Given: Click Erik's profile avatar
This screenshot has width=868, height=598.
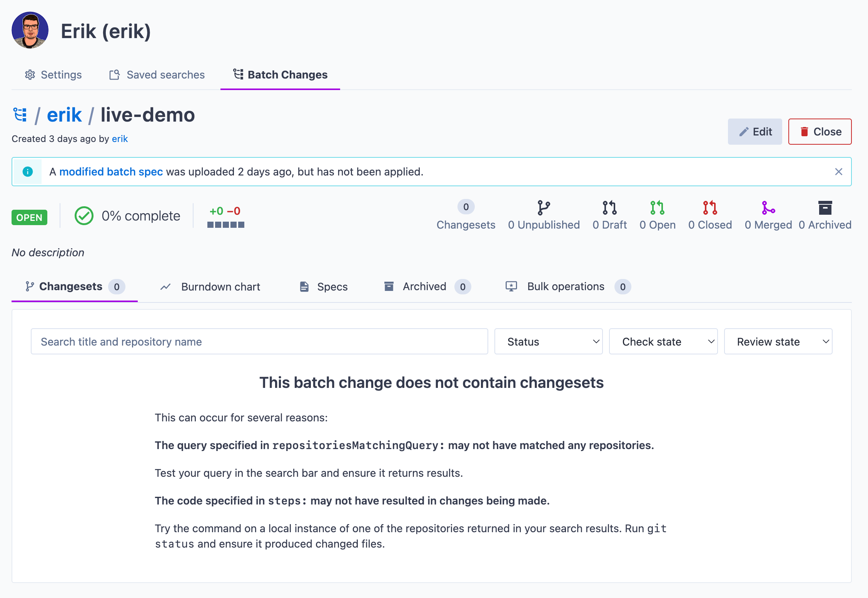Looking at the screenshot, I should 30,30.
